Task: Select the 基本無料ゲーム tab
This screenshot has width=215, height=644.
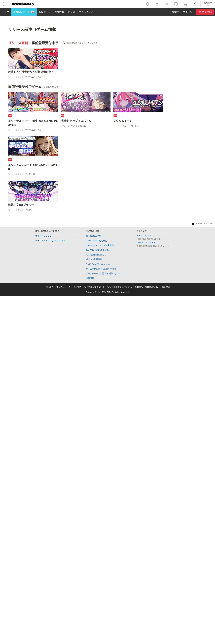Action: 24,12
